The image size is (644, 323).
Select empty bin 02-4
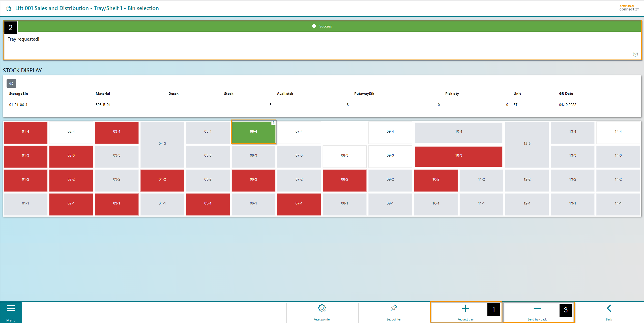pos(71,132)
